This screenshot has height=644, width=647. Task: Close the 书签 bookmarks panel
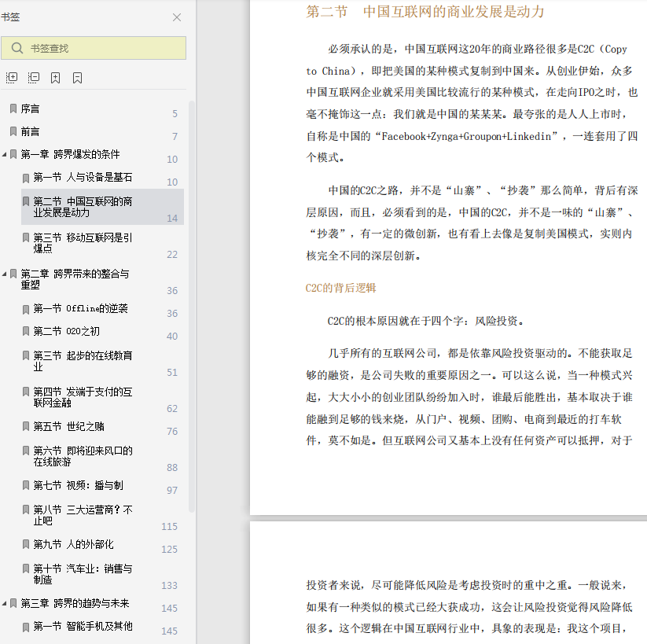pos(177,17)
